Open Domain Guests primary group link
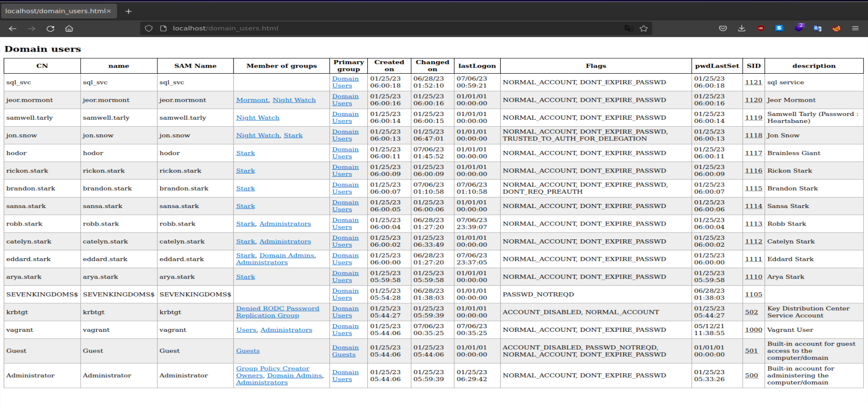This screenshot has height=405, width=868. [345, 351]
